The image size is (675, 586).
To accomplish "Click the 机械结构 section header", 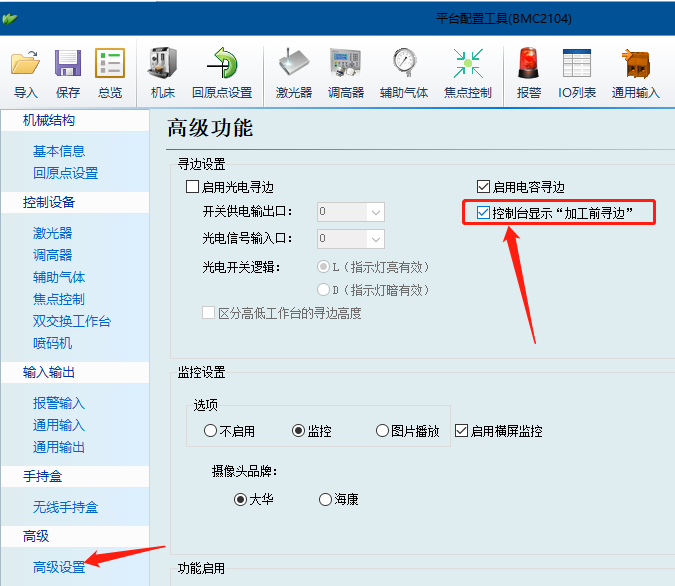I will click(49, 120).
